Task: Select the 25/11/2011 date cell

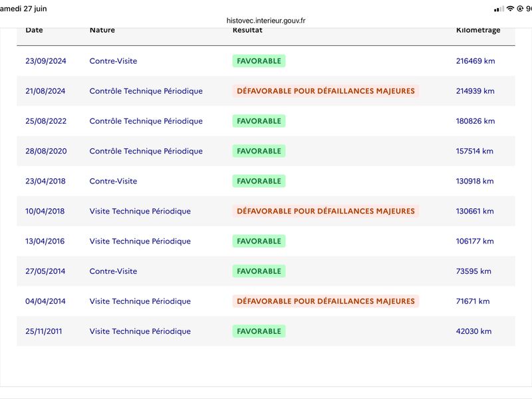Action: pyautogui.click(x=44, y=331)
